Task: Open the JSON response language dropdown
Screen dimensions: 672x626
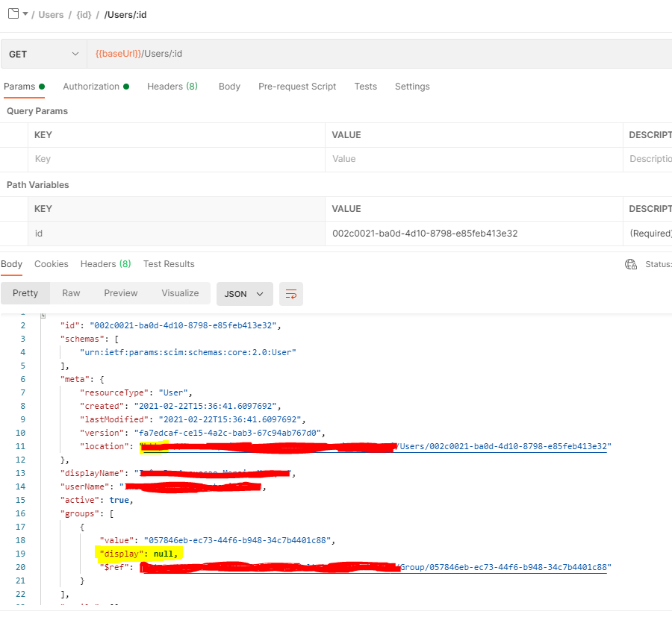Action: tap(244, 293)
